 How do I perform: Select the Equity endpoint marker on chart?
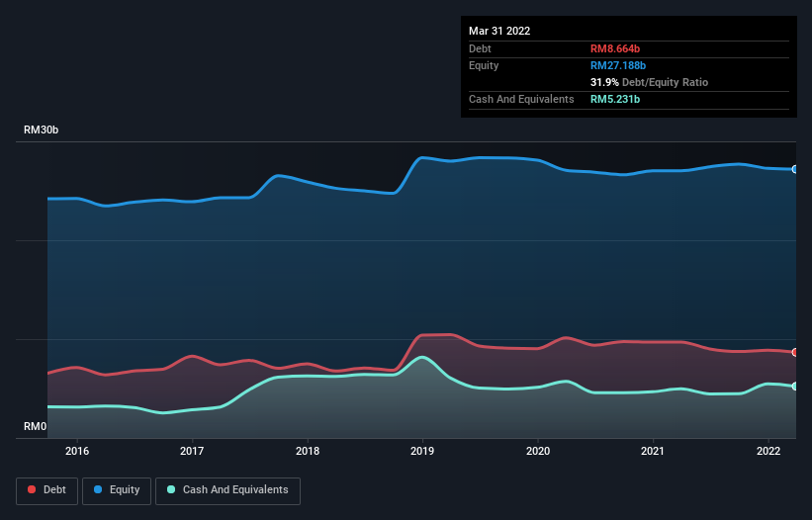795,169
